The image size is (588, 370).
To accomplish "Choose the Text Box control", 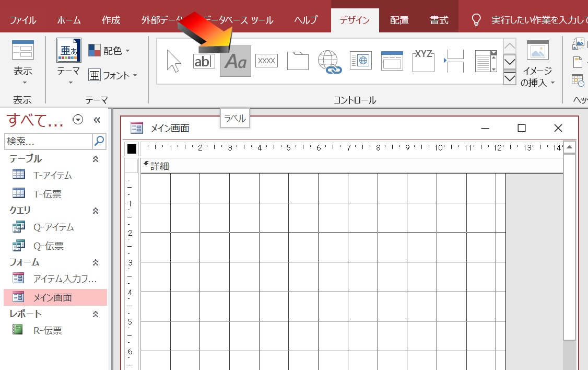I will pyautogui.click(x=204, y=61).
